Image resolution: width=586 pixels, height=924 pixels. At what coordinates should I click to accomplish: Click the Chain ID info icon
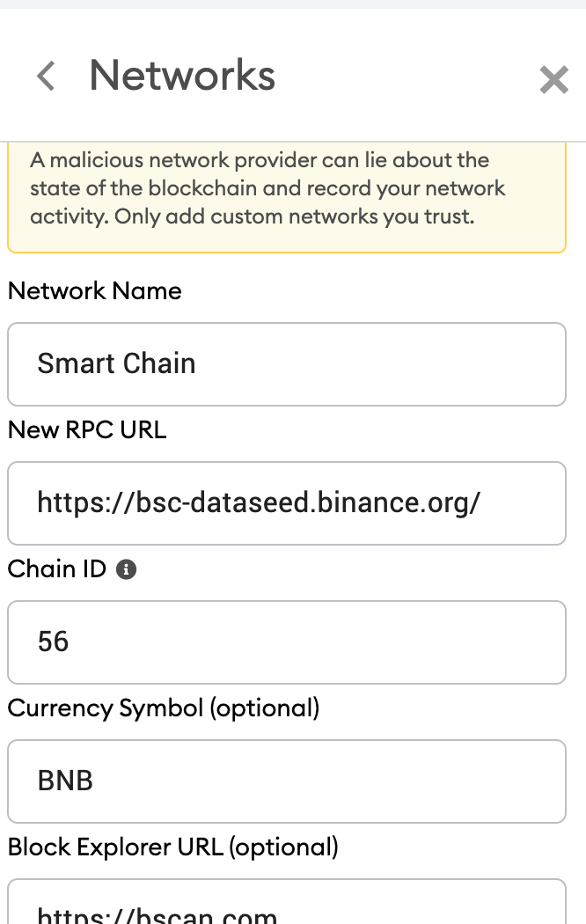(126, 569)
